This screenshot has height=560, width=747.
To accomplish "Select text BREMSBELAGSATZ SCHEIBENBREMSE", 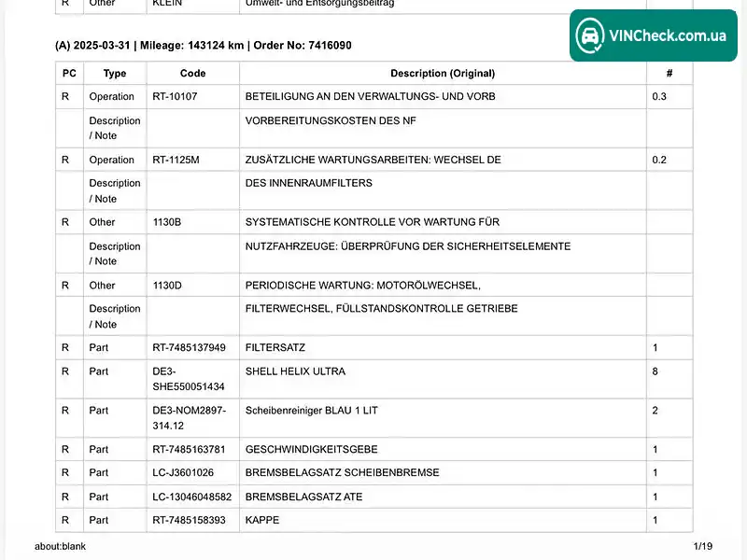I will 343,473.
